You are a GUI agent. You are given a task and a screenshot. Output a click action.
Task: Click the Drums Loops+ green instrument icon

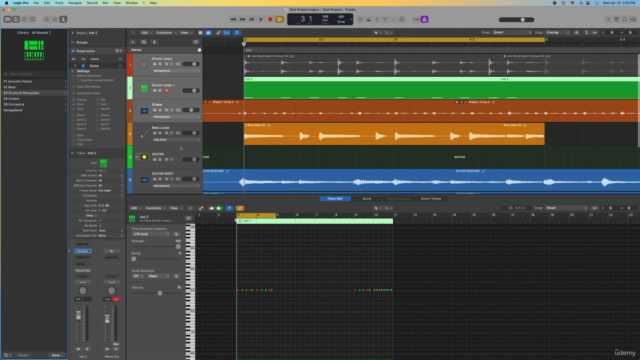144,88
